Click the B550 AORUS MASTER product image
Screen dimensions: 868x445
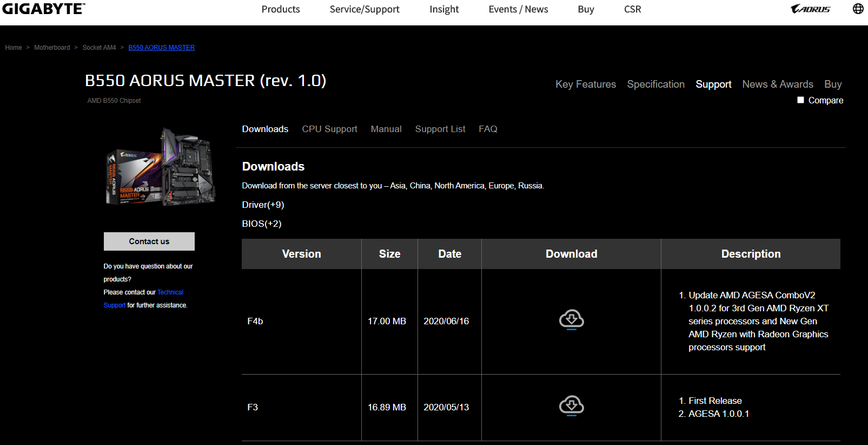[161, 166]
